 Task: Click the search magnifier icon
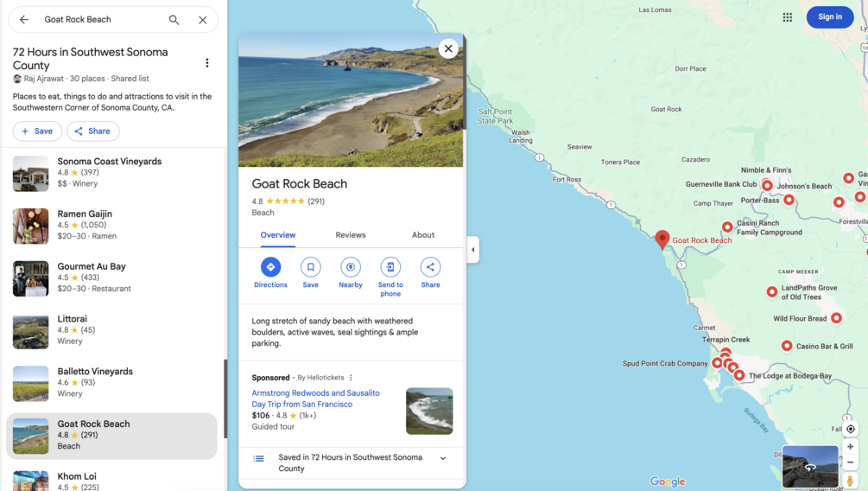[x=174, y=20]
